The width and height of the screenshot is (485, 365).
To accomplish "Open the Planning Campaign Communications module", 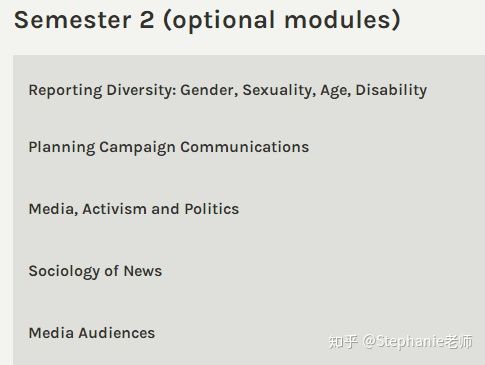I will coord(169,147).
